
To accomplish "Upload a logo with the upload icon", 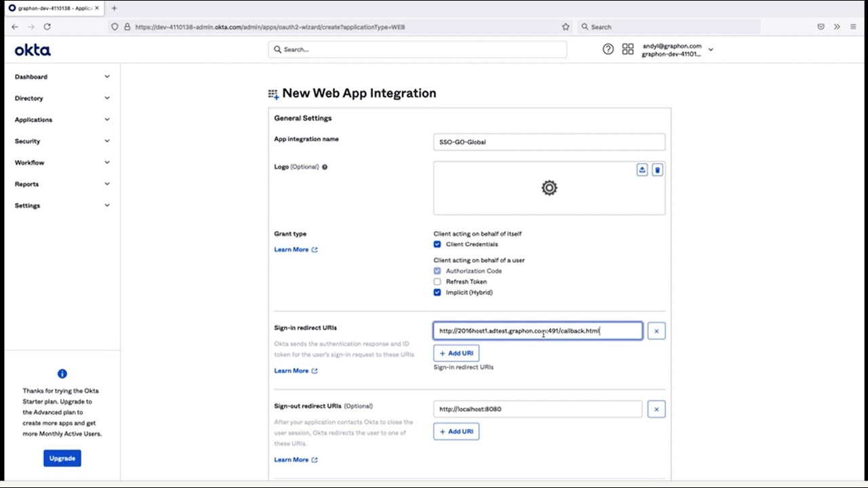I will [642, 170].
